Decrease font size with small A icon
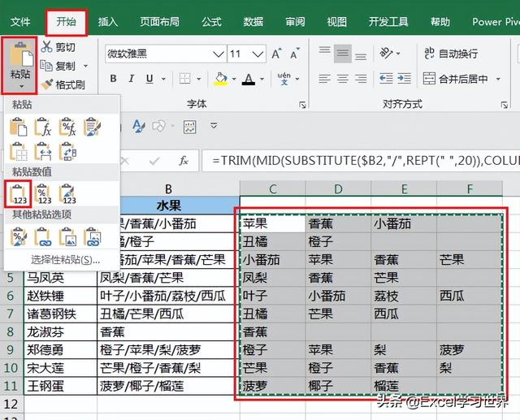 pyautogui.click(x=295, y=54)
